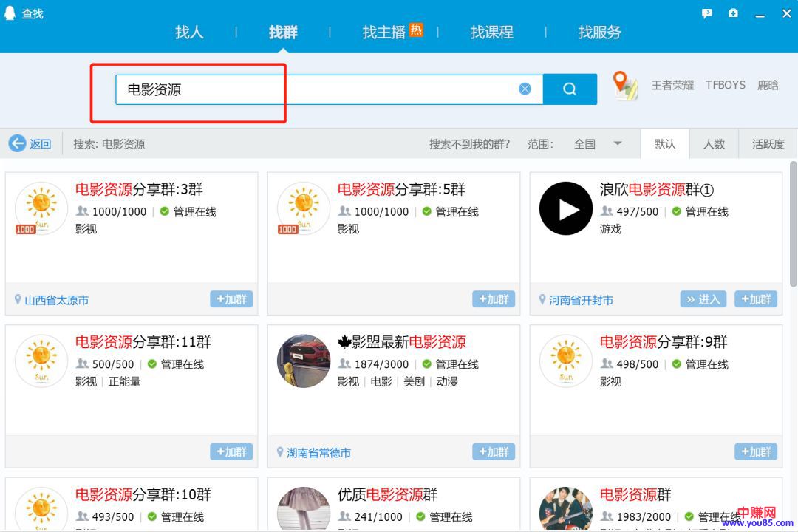Sort results by 人数
Viewport: 798px width, 532px height.
(714, 144)
